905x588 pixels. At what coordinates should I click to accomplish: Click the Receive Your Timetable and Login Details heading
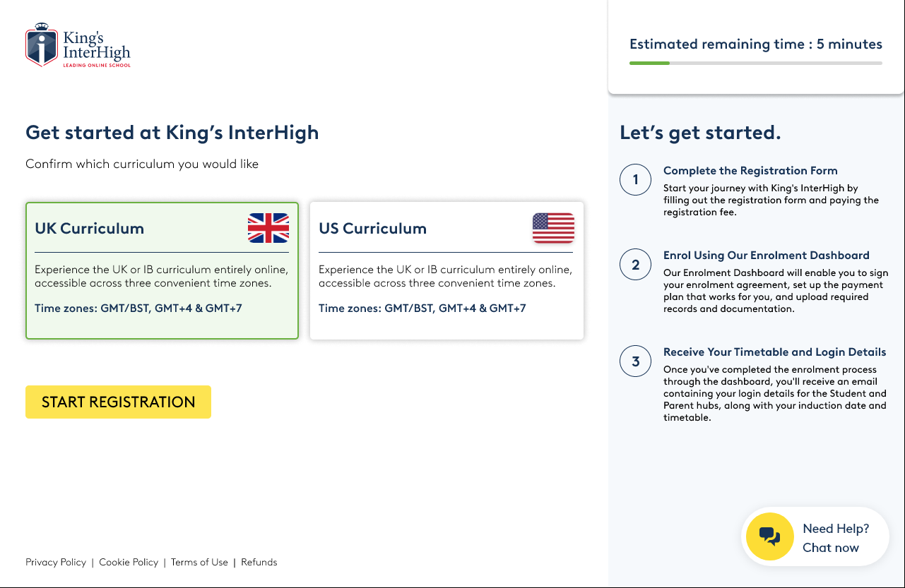pos(775,352)
